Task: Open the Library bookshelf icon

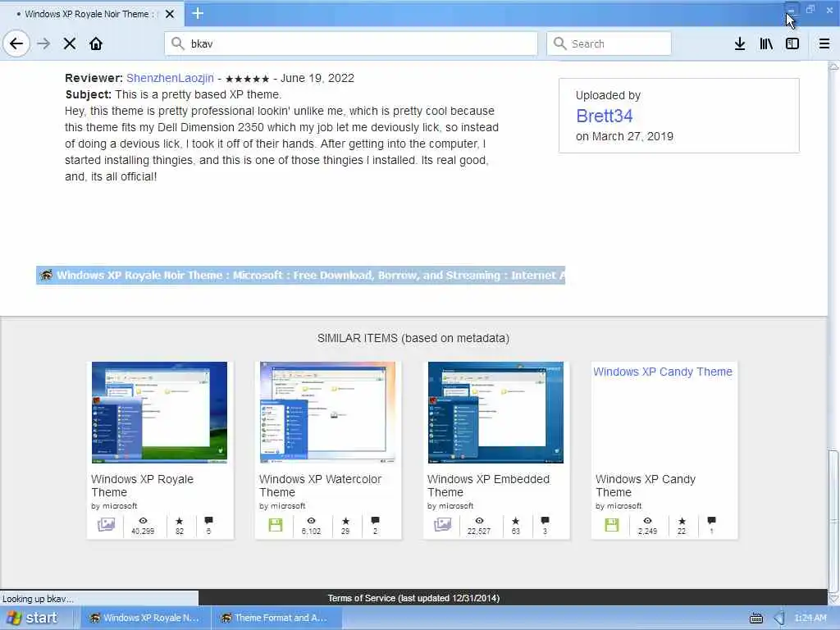Action: pos(766,43)
